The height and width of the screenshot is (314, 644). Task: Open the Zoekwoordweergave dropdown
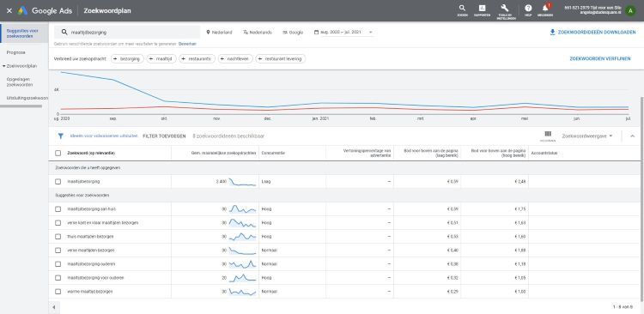(x=587, y=136)
